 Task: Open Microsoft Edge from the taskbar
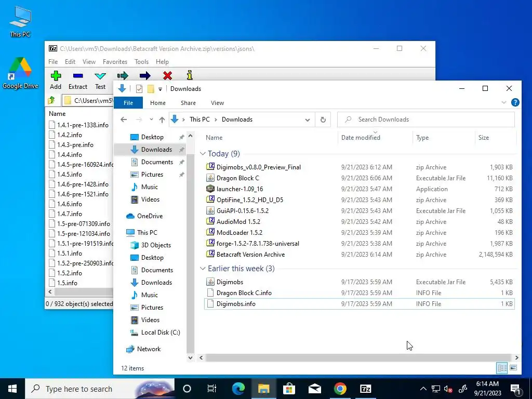[238, 389]
